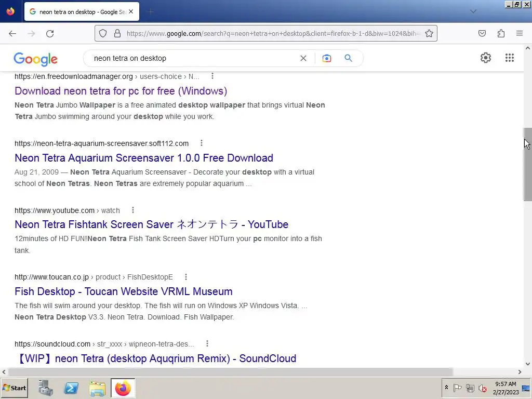532x399 pixels.
Task: Go to Google homepage via logo
Action: pyautogui.click(x=36, y=59)
